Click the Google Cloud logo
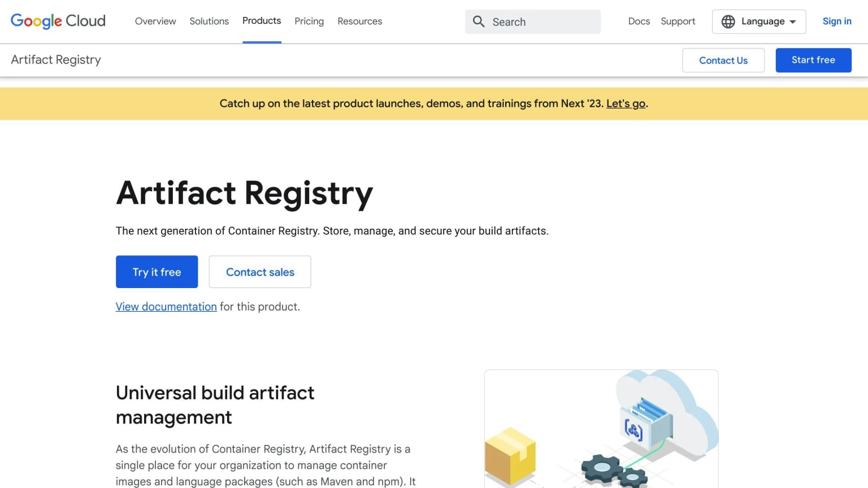 click(x=58, y=21)
